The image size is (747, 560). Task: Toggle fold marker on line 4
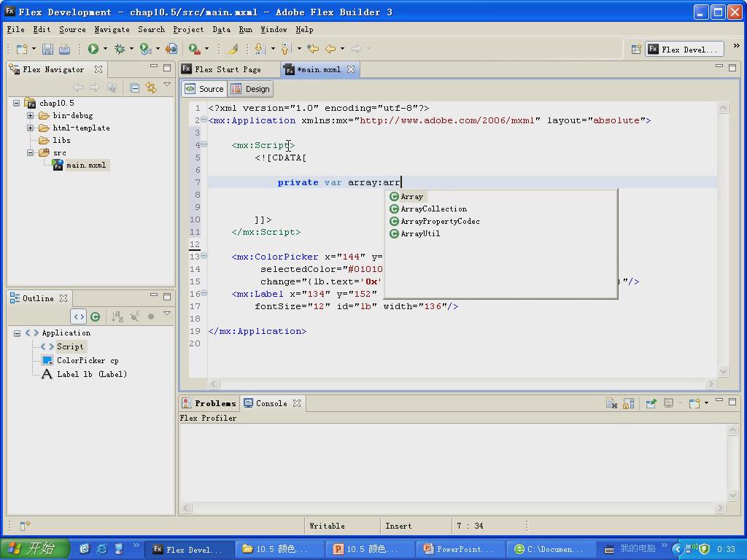click(204, 144)
